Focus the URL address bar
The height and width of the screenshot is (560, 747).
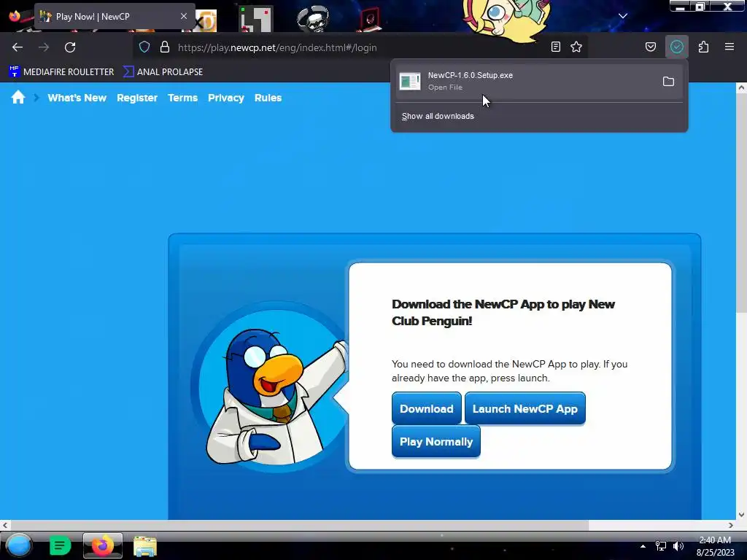coord(360,47)
